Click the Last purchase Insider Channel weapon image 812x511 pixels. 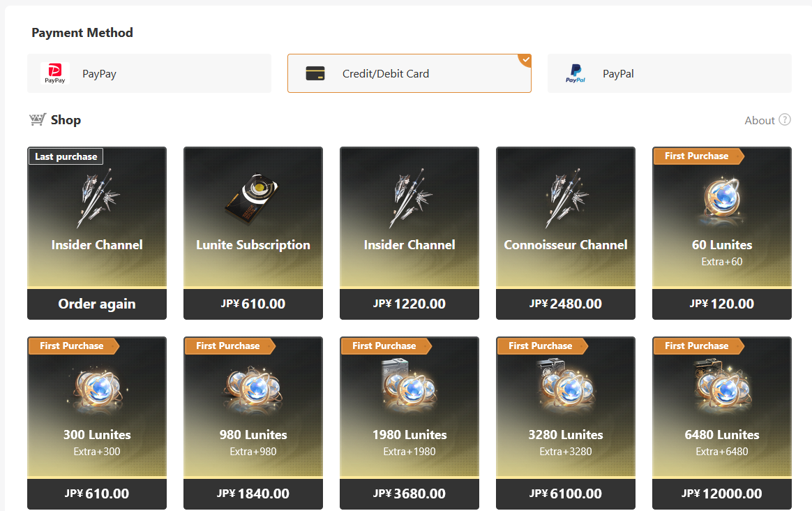point(98,198)
